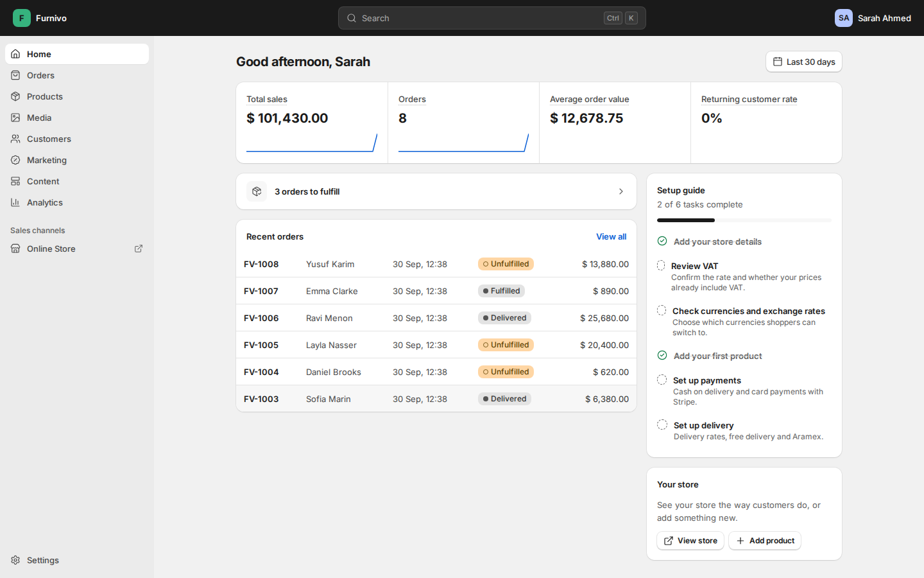
Task: Expand orders to fulfill with chevron arrow
Action: click(x=620, y=191)
